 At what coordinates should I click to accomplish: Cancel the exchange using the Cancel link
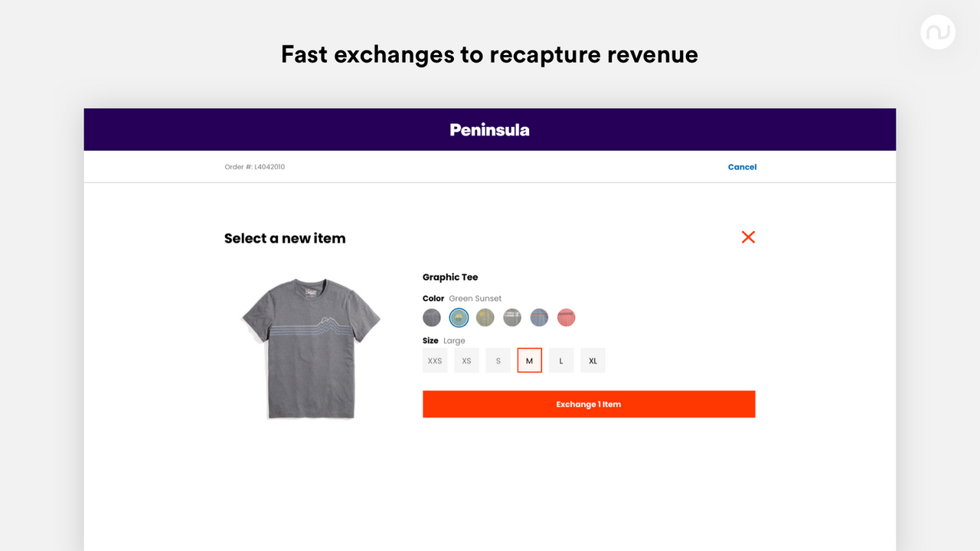[x=741, y=166]
